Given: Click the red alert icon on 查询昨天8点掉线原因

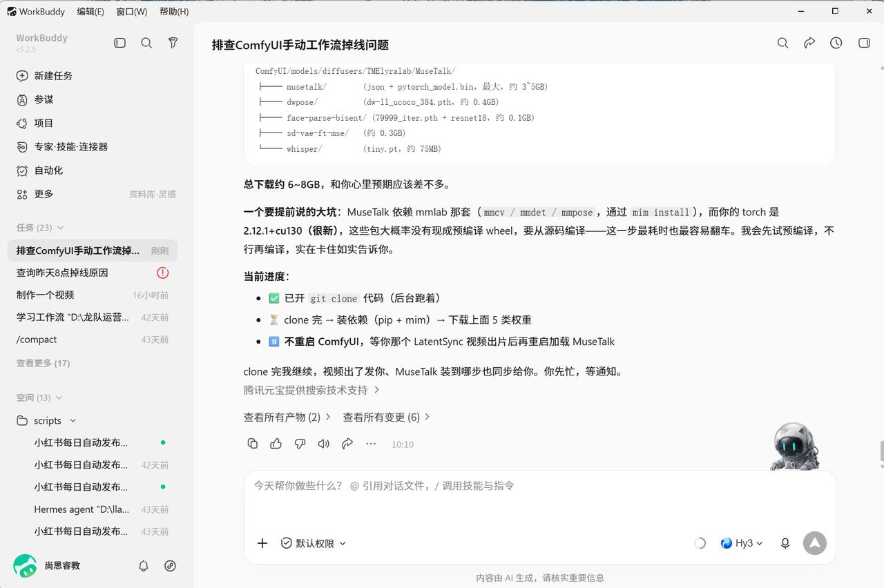Looking at the screenshot, I should coord(163,273).
